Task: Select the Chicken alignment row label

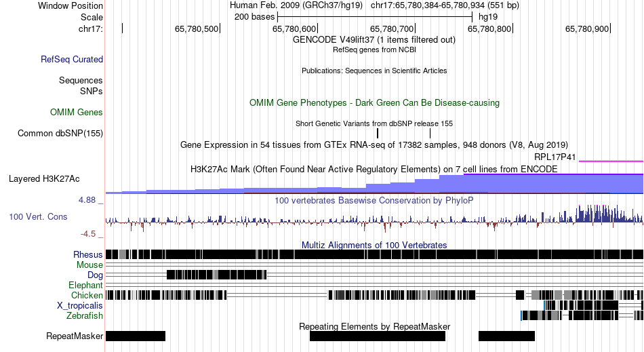Action: point(87,295)
